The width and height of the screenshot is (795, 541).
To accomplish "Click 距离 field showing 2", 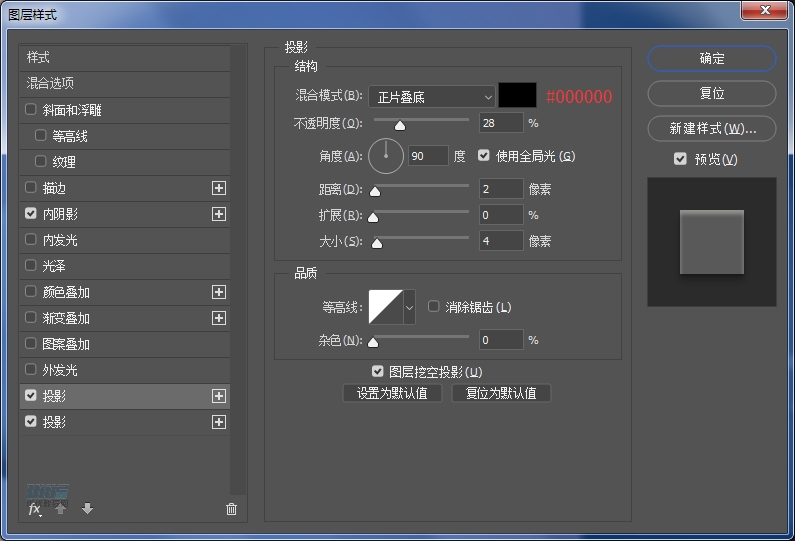I will (x=501, y=189).
